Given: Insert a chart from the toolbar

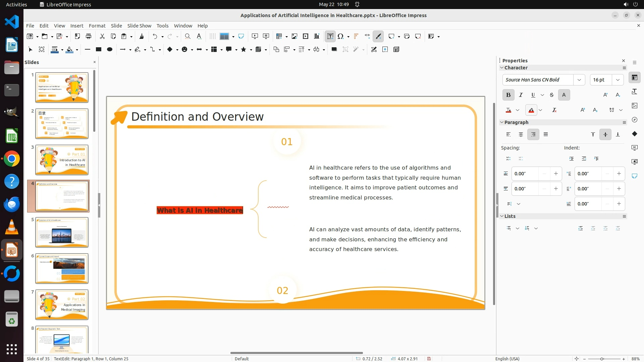Looking at the screenshot, I should [317, 36].
